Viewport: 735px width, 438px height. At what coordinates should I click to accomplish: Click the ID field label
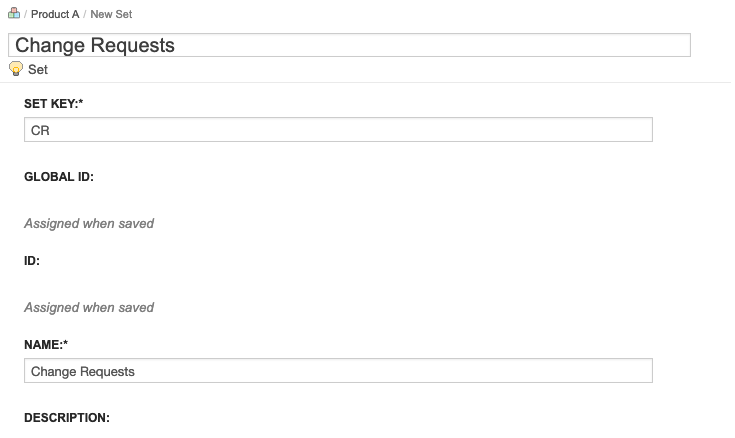coord(32,261)
